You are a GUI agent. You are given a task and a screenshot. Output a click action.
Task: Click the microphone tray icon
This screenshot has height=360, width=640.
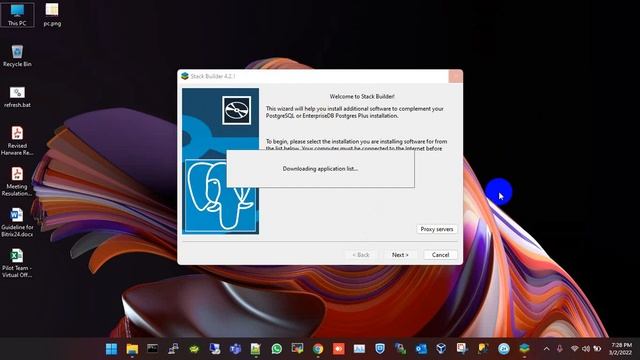click(560, 349)
